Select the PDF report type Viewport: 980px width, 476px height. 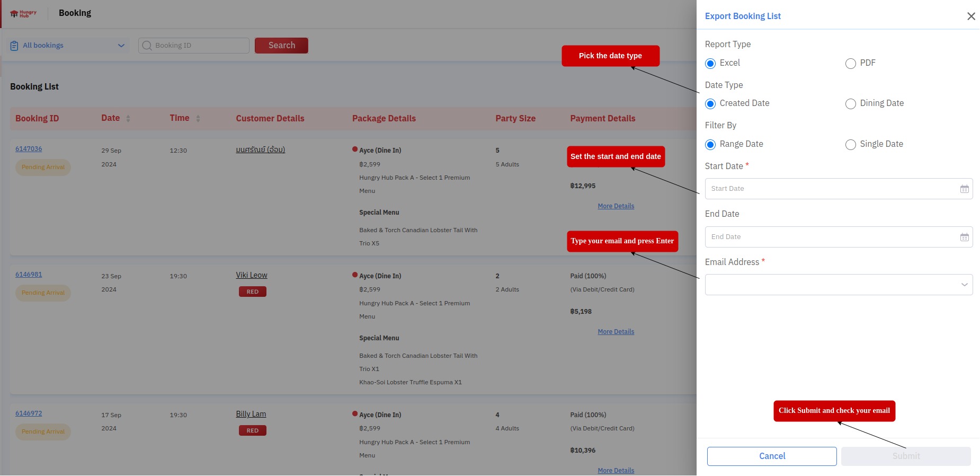(x=850, y=64)
